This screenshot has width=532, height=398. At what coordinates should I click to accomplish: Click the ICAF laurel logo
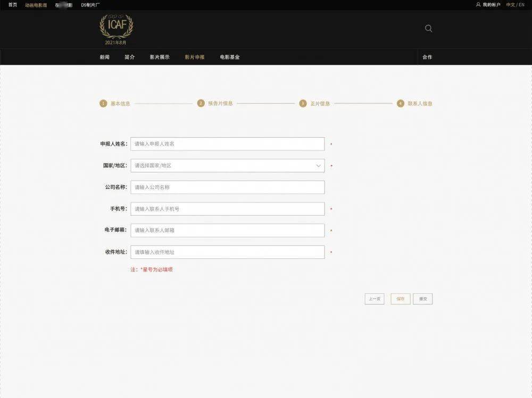click(116, 27)
